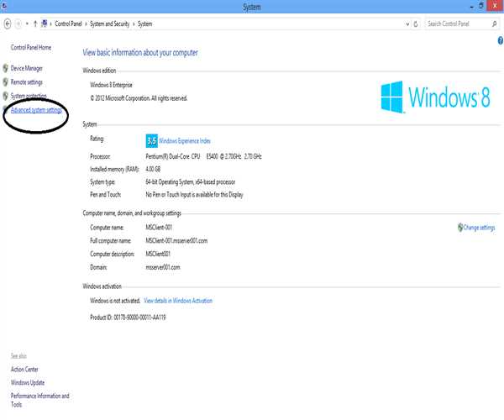Open the address bar history dropdown

(406, 24)
